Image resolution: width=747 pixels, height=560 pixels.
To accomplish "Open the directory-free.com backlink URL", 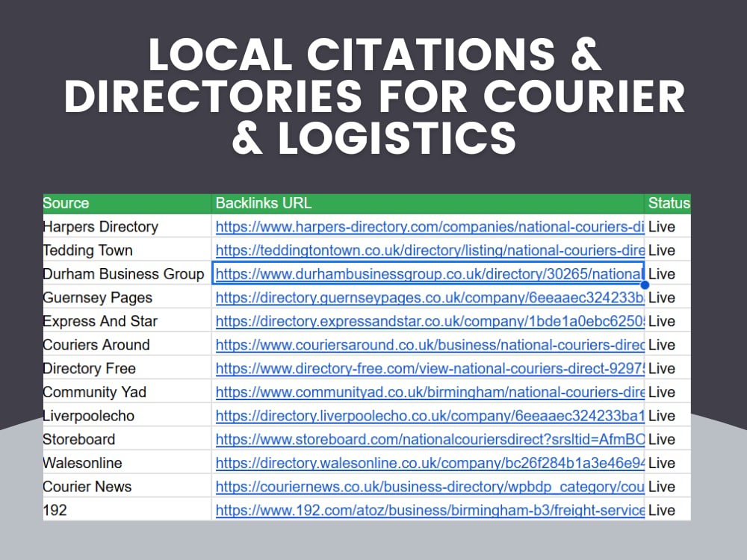I will click(430, 369).
